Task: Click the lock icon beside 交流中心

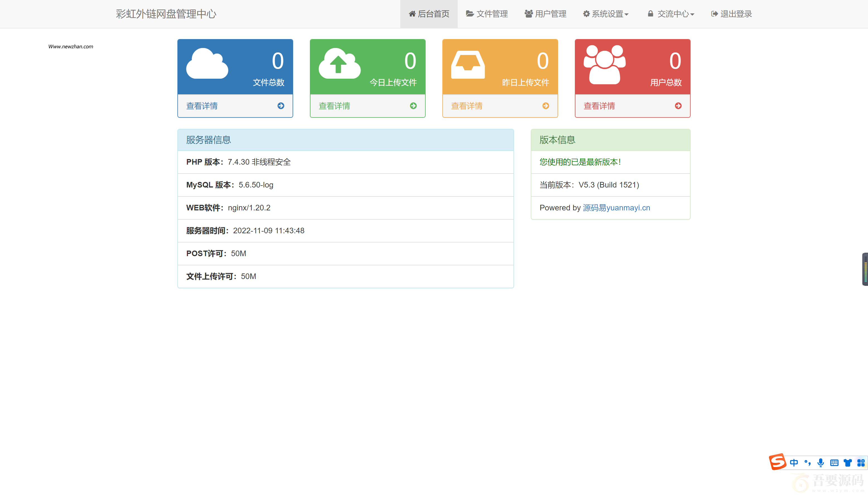Action: tap(650, 14)
